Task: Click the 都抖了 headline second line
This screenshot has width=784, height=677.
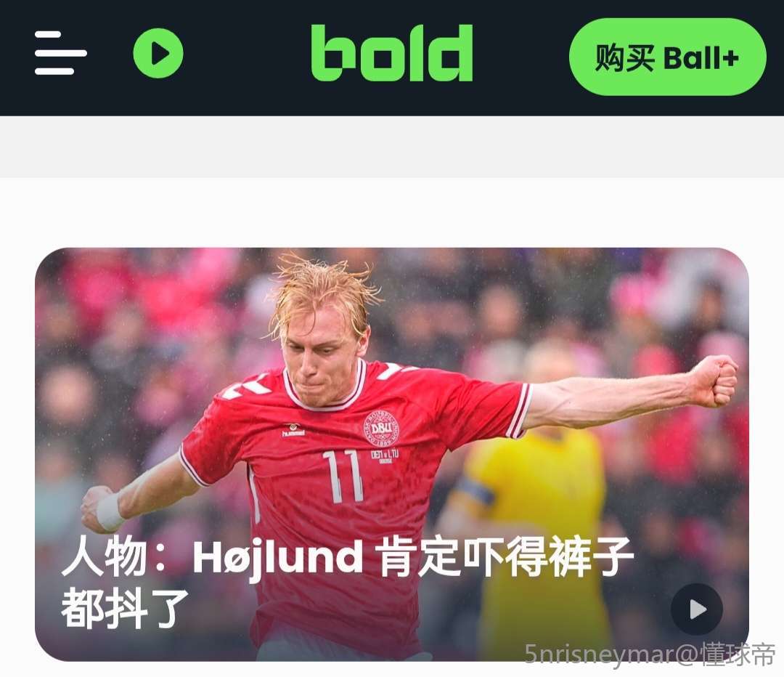Action: (125, 608)
